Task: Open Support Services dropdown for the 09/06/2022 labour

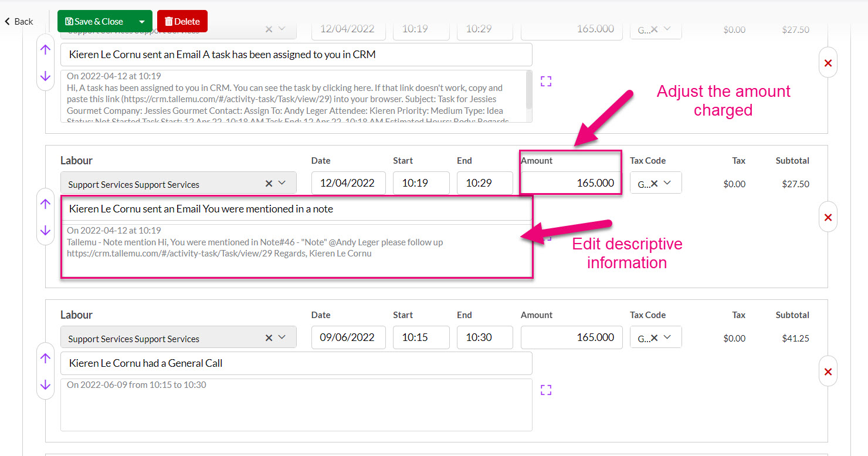Action: [x=282, y=337]
